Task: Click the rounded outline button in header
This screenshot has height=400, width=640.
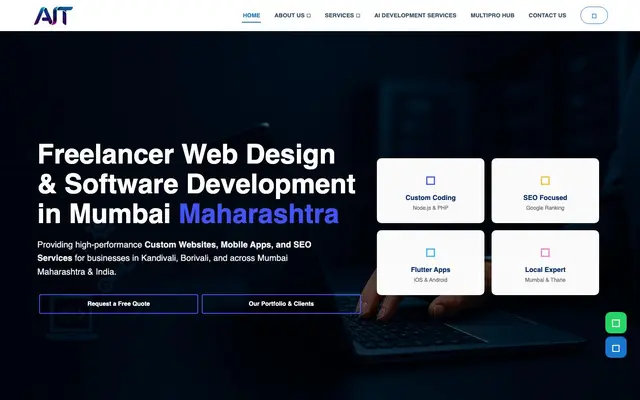Action: pyautogui.click(x=594, y=16)
